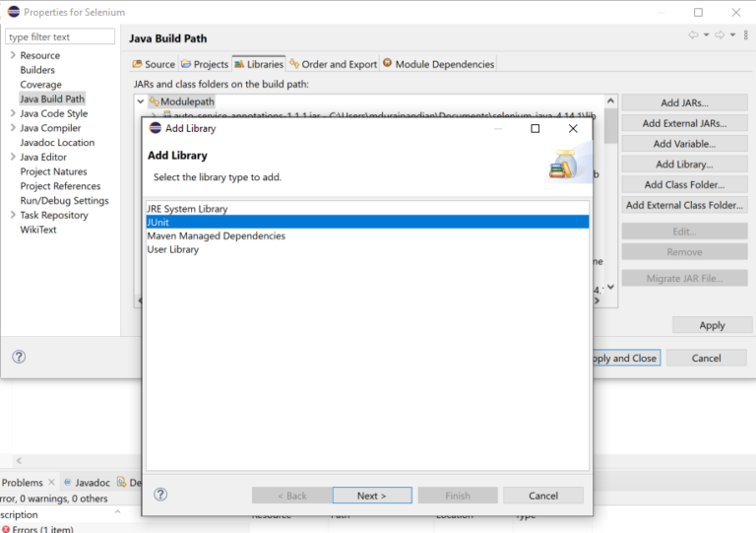The height and width of the screenshot is (533, 756).
Task: Click Add External Class Folder button
Action: pyautogui.click(x=684, y=206)
